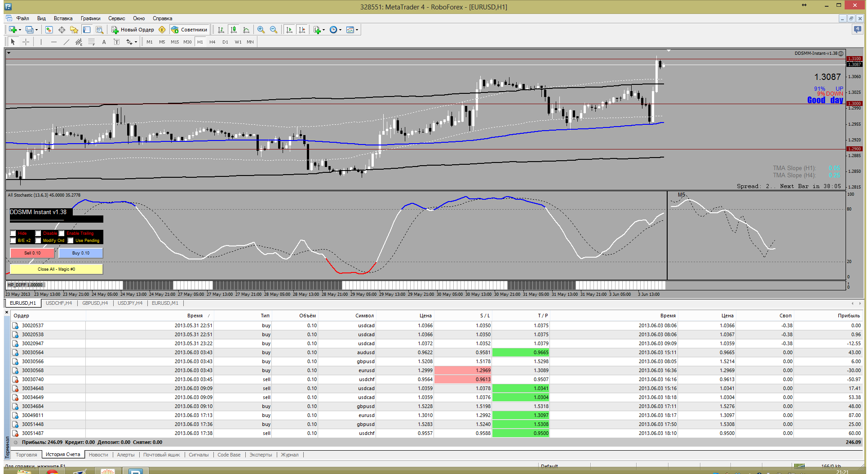Open the Periods clock dropdown
868x474 pixels.
pos(340,30)
